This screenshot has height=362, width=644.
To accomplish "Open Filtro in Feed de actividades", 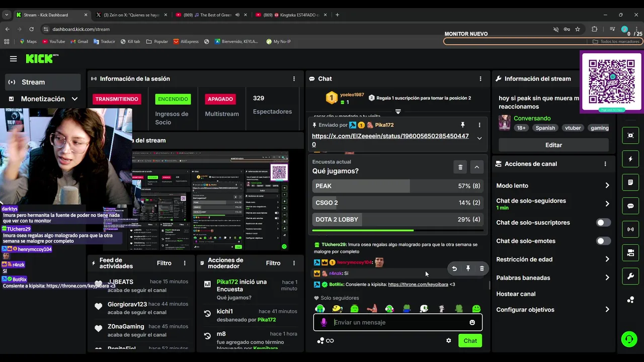I will [x=164, y=263].
